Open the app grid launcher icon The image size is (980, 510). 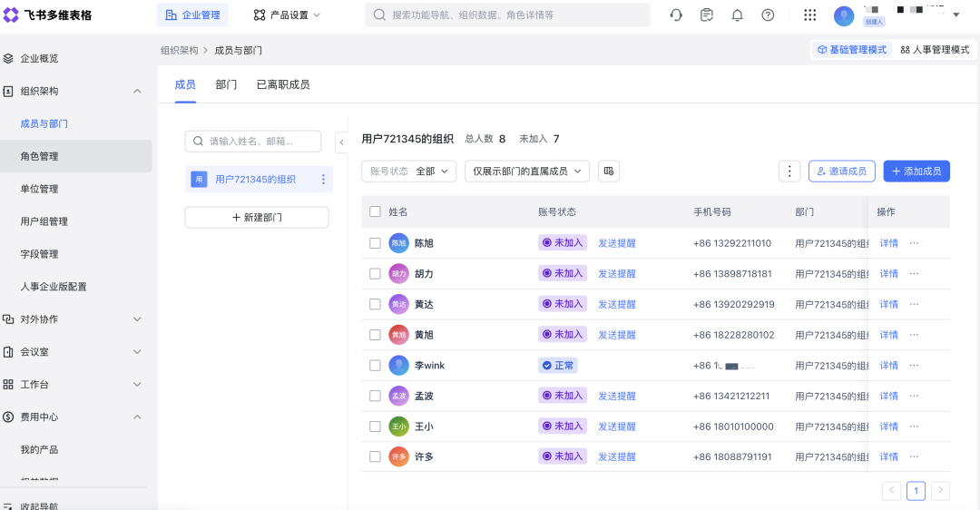coord(810,15)
